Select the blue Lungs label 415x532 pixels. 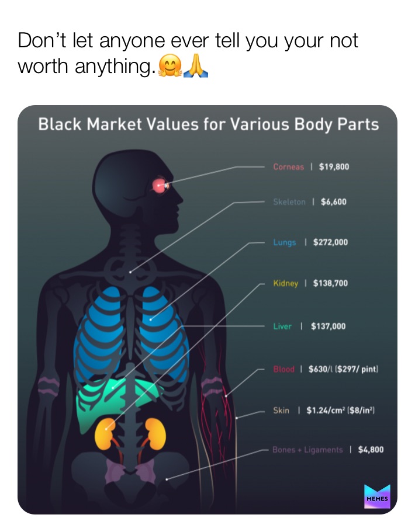tap(285, 242)
